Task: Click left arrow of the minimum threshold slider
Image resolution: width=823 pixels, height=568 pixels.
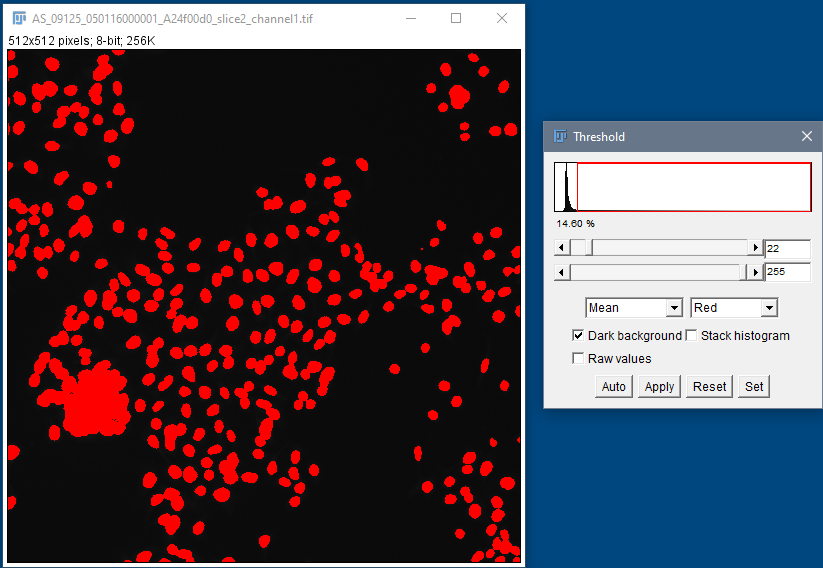Action: coord(561,248)
